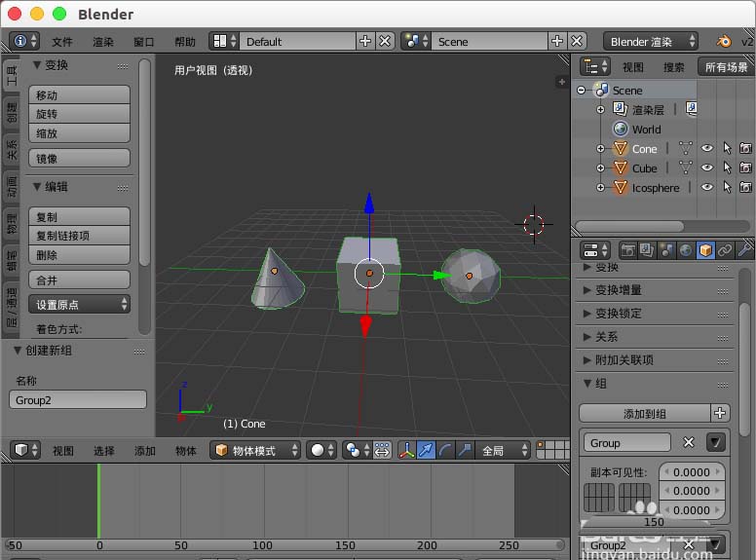The width and height of the screenshot is (756, 560).
Task: Open the object constraints chain tab
Action: 725,250
